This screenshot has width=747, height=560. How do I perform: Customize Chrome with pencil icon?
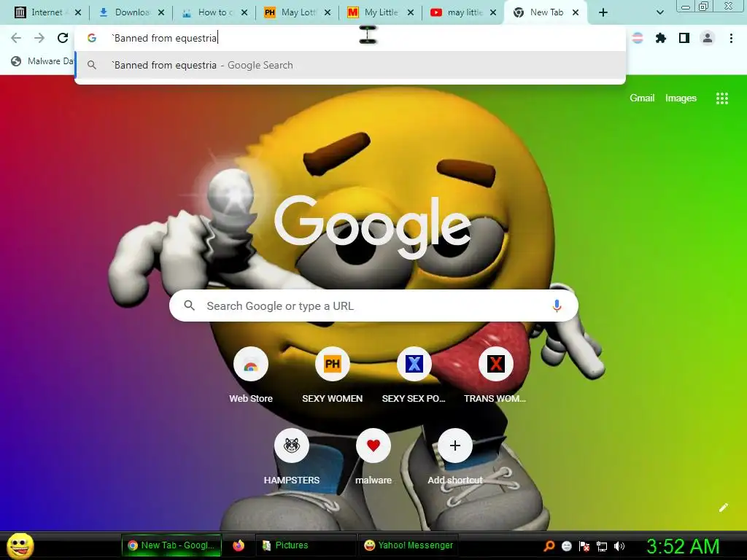point(723,507)
